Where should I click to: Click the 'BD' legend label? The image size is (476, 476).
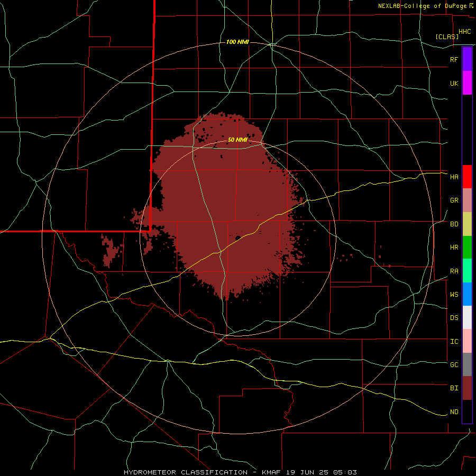click(x=454, y=224)
